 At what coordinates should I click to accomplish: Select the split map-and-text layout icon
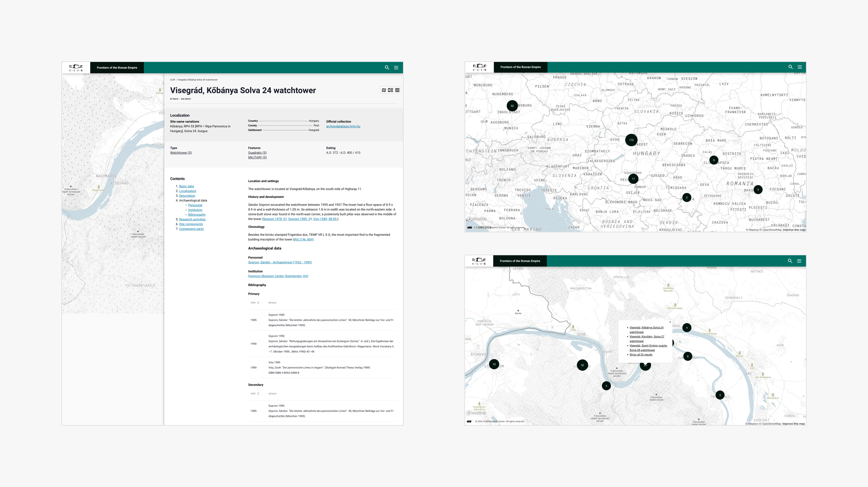[x=391, y=90]
